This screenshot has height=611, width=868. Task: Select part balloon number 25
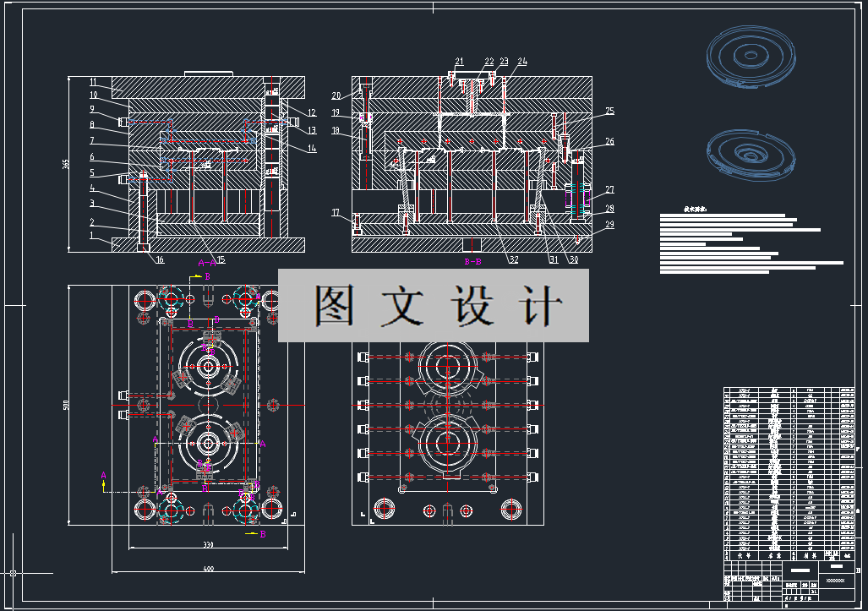pos(609,112)
